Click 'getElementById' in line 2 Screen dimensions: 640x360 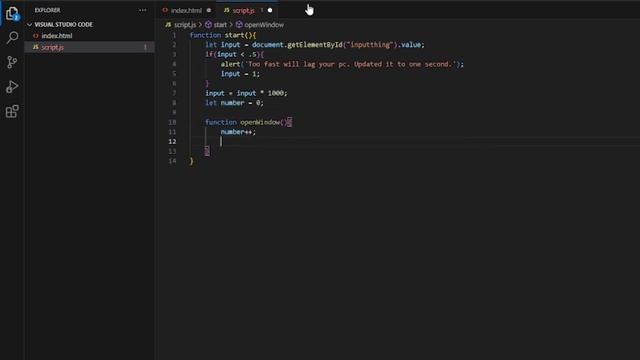315,45
